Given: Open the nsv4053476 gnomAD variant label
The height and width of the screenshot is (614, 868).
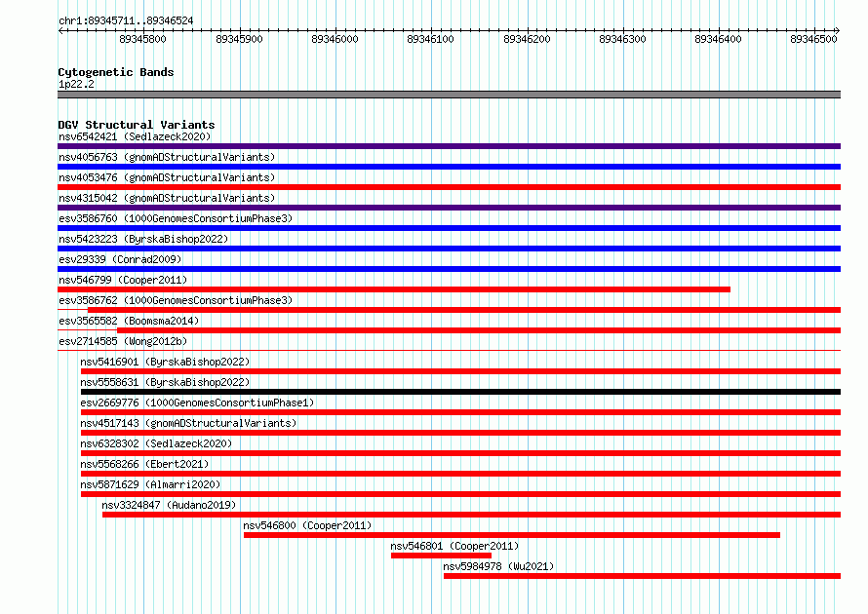Looking at the screenshot, I should coord(167,177).
